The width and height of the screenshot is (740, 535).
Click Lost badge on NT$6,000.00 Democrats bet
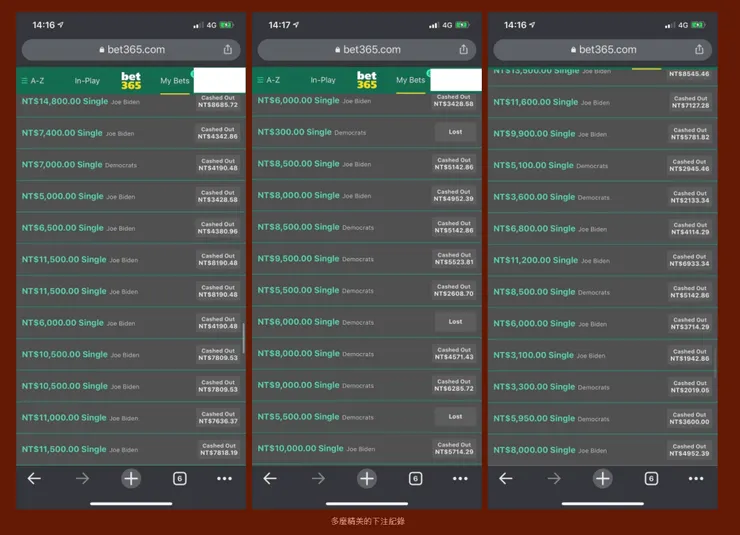(x=455, y=322)
